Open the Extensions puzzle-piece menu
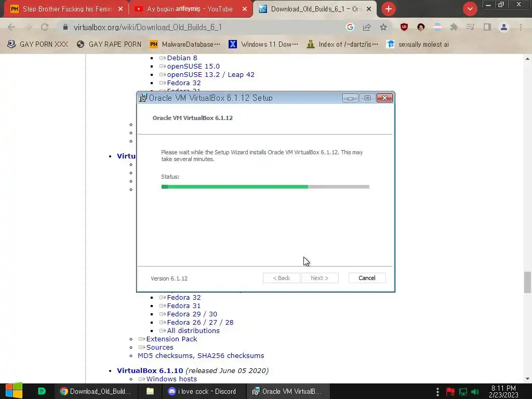 click(454, 27)
